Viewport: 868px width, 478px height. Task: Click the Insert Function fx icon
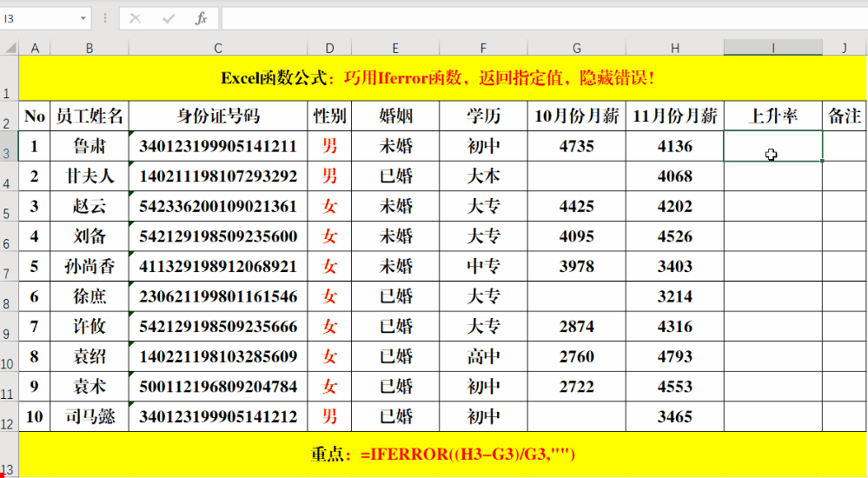pos(201,18)
